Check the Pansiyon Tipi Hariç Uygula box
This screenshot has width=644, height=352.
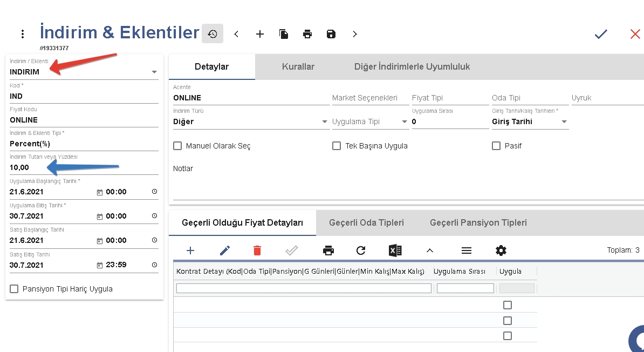14,289
